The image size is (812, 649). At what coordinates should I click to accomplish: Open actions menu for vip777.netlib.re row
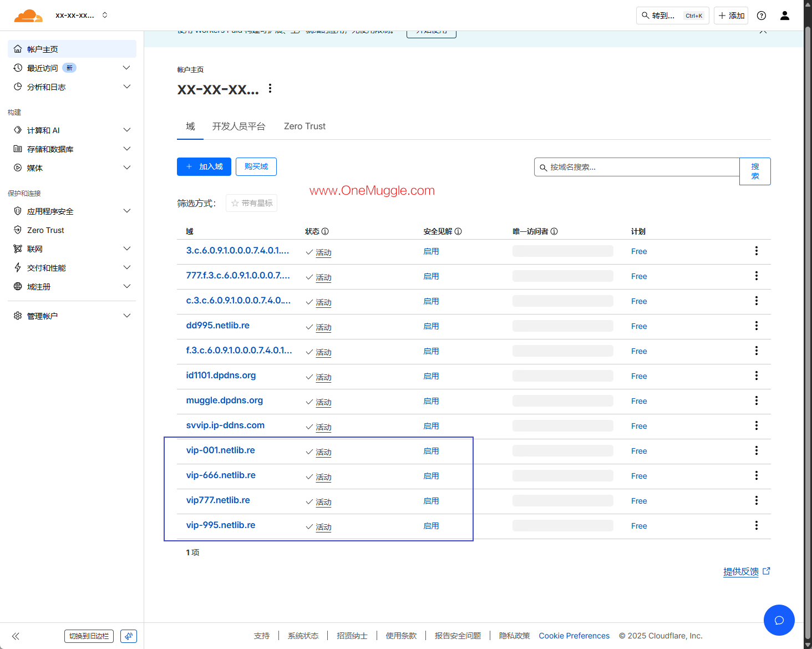[756, 500]
